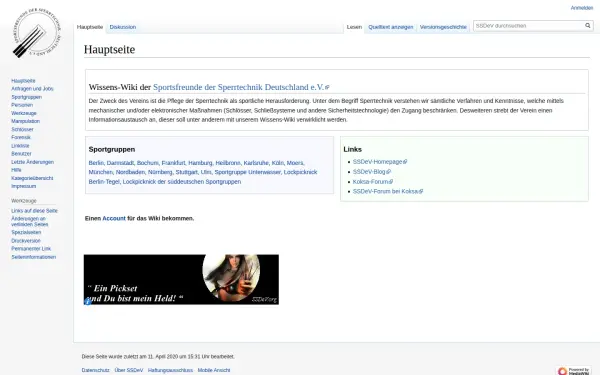Click the SSDeV logo in the sidebar
Screen dimensions: 600x375
point(37,33)
